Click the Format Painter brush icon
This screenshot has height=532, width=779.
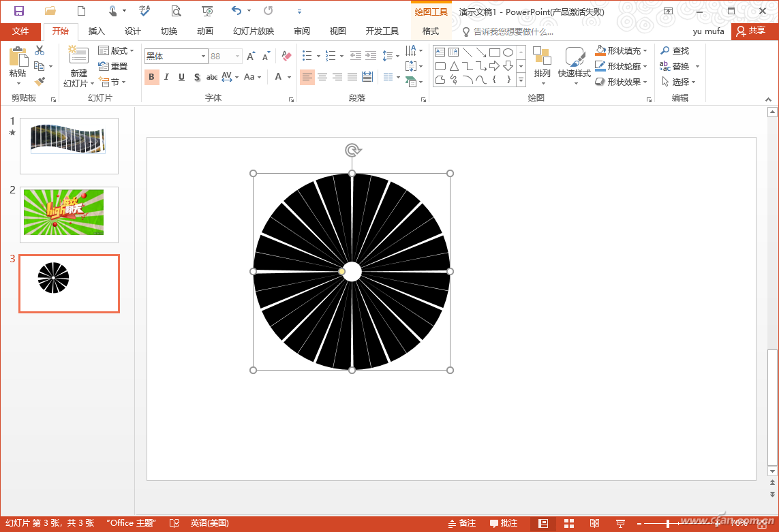pyautogui.click(x=40, y=82)
